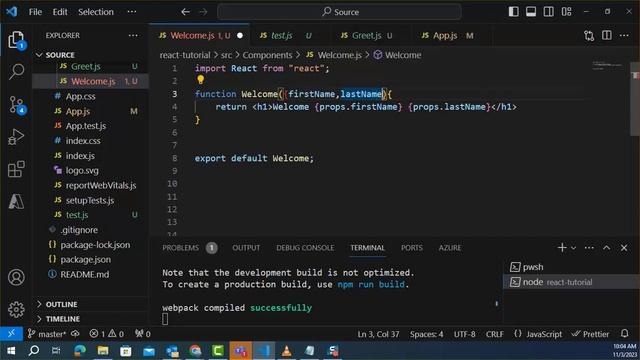The width and height of the screenshot is (640, 360).
Task: Open changes compare icon in editor toolbar
Action: [589, 36]
